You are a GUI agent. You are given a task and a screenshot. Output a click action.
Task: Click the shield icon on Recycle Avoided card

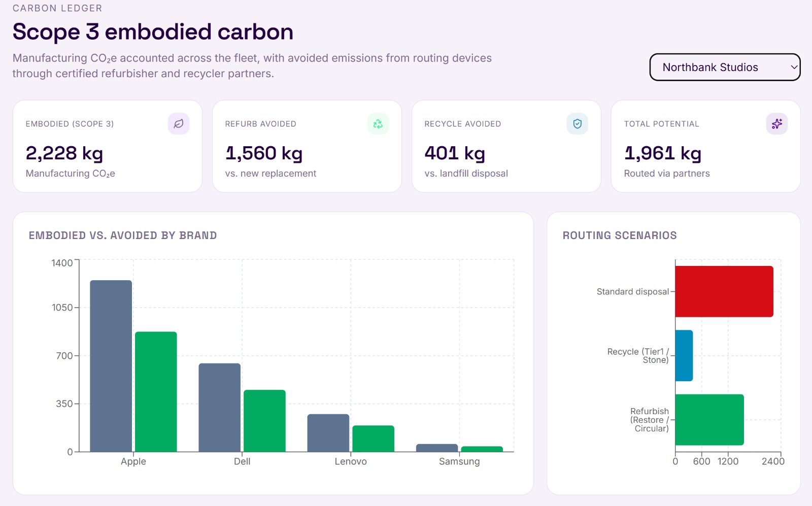pyautogui.click(x=578, y=124)
